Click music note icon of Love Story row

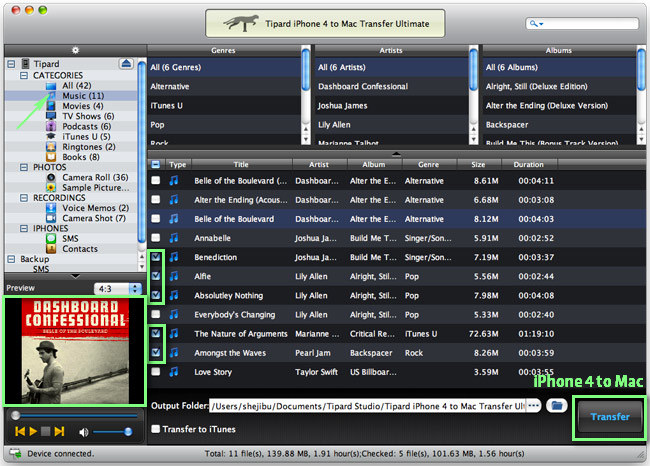pos(174,372)
